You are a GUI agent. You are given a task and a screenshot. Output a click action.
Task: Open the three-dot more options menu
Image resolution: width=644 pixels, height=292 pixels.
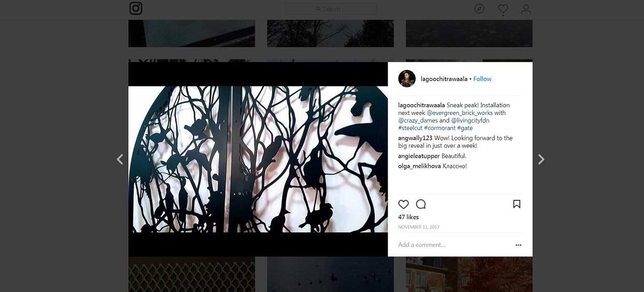click(518, 245)
